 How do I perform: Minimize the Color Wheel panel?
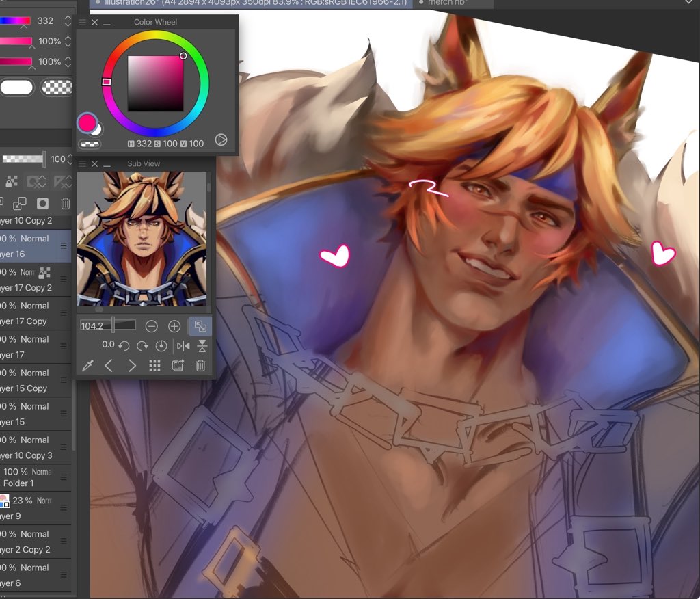(107, 23)
